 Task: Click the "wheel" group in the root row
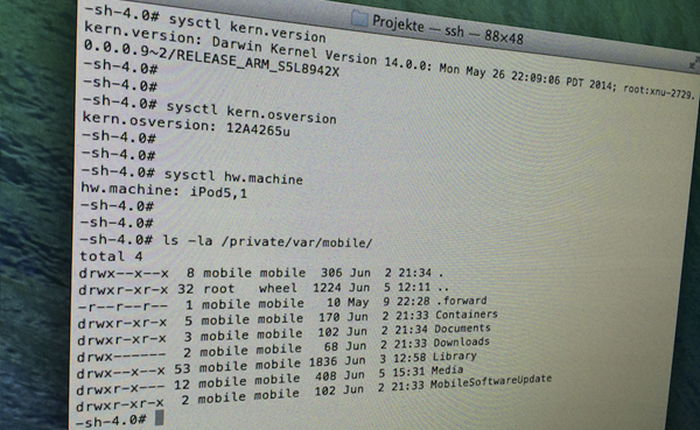(278, 288)
